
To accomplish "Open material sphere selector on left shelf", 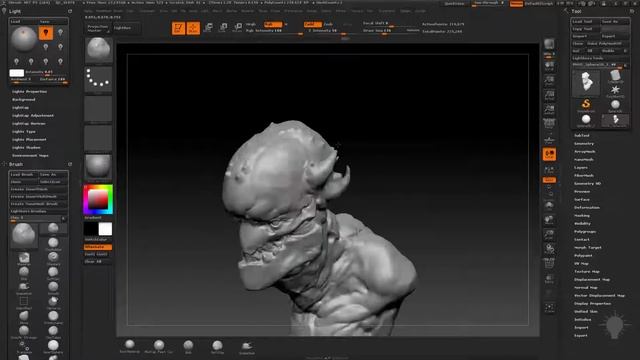I will click(x=98, y=167).
